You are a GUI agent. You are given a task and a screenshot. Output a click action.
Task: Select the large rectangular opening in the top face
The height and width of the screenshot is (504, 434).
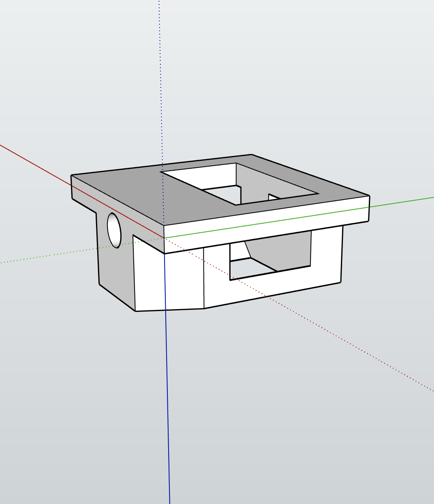240,183
